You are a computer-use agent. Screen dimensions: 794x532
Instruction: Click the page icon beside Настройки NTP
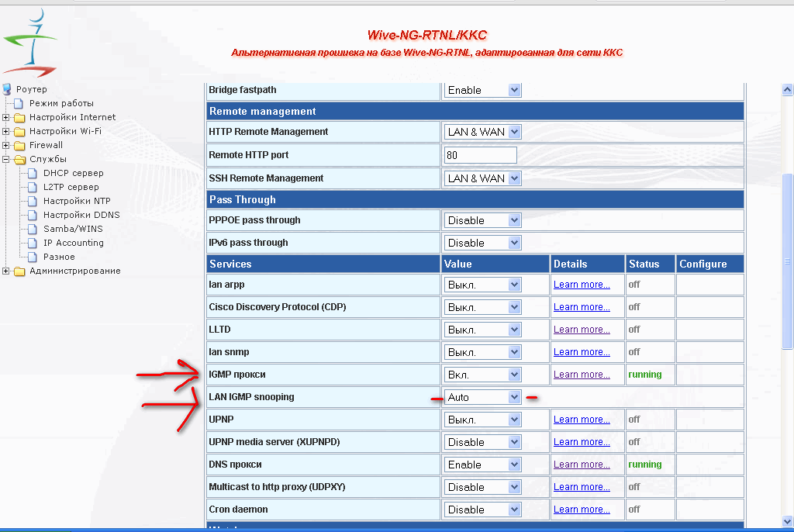(33, 201)
